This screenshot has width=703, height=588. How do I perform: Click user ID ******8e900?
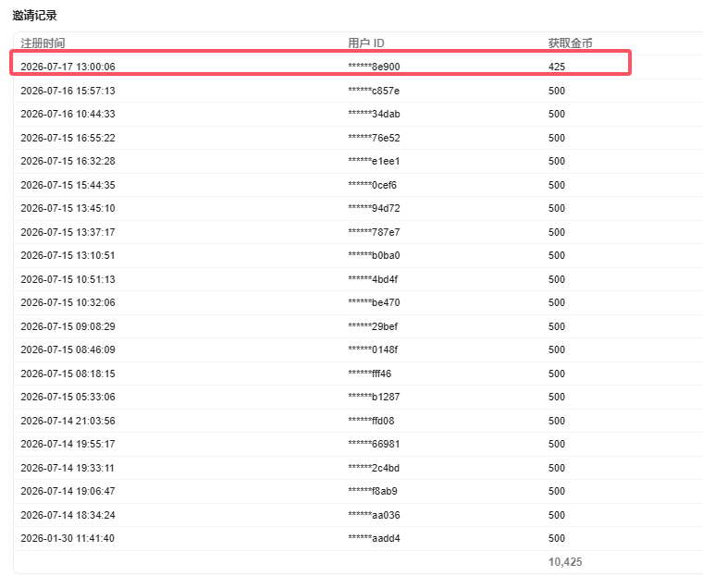(x=374, y=67)
